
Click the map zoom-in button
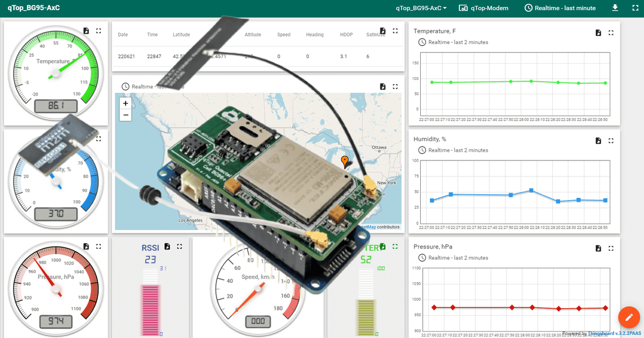pos(125,102)
